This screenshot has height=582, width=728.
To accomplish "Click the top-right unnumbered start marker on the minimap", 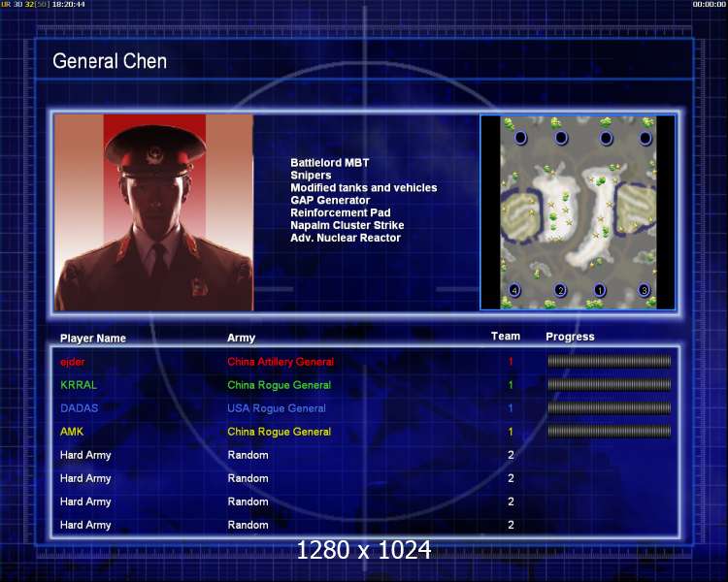I will tap(645, 138).
